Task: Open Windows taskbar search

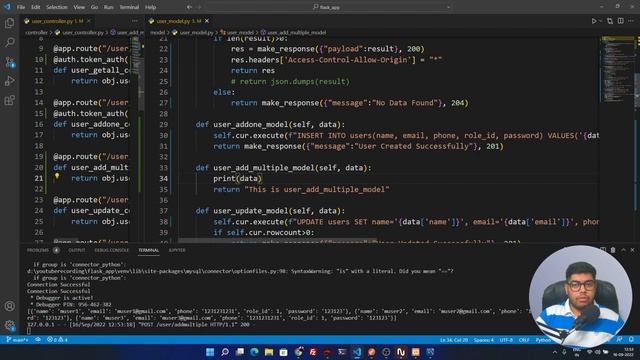Action: point(225,352)
